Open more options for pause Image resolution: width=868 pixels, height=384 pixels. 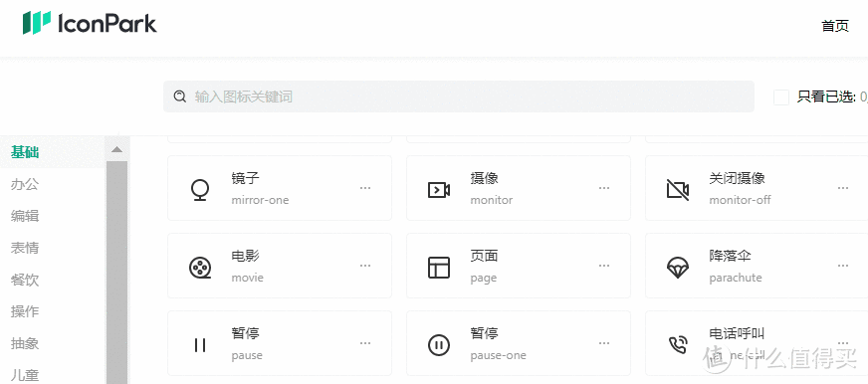pos(365,343)
